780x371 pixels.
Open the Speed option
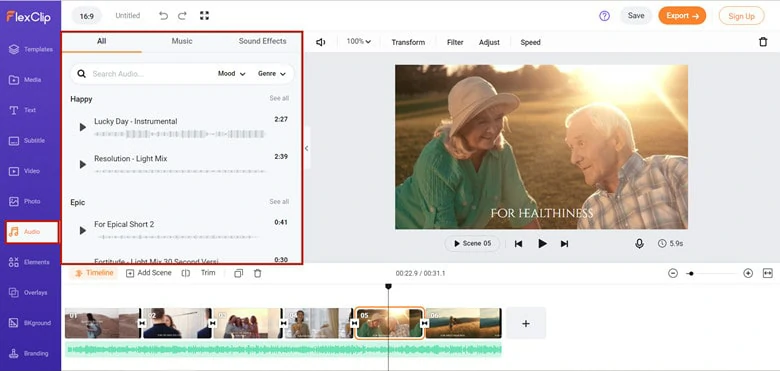coord(530,42)
